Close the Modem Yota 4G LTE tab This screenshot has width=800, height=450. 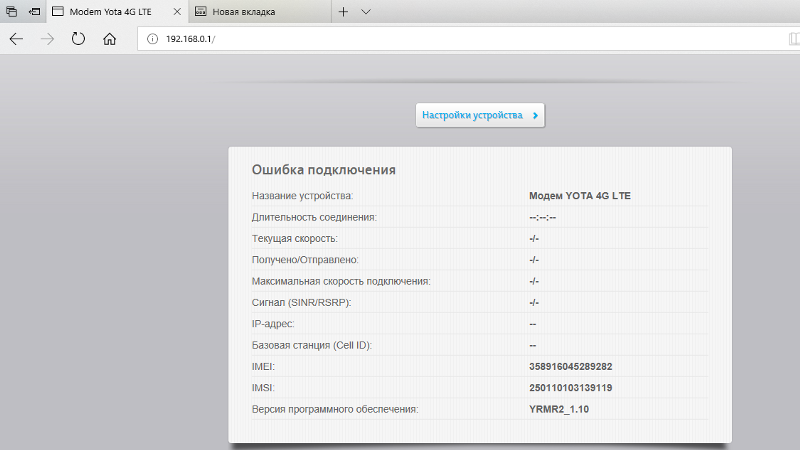click(177, 11)
